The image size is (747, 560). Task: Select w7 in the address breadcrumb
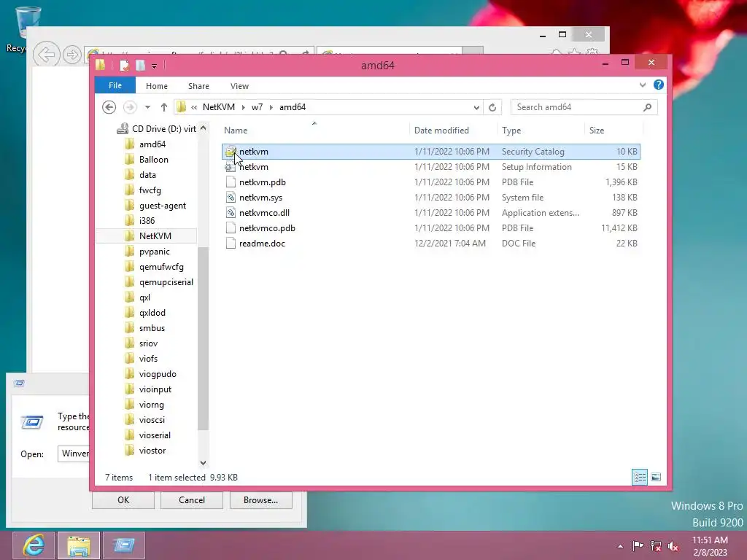click(x=258, y=107)
